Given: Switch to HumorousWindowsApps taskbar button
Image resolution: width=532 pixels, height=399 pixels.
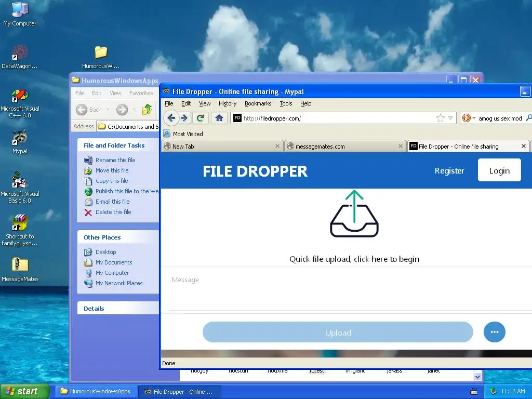Looking at the screenshot, I should coord(96,391).
